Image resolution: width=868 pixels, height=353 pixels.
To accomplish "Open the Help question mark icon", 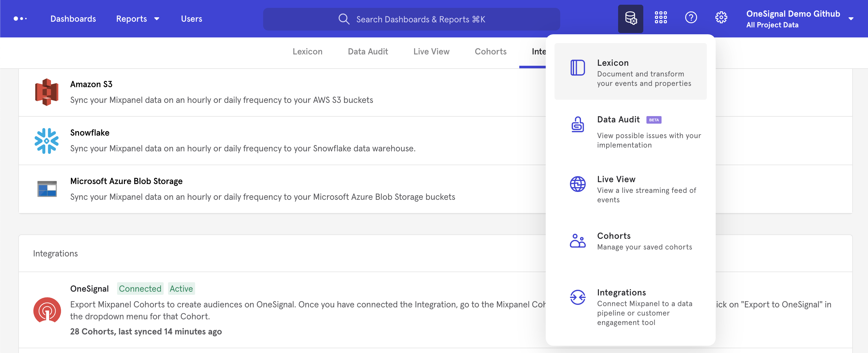I will click(691, 18).
